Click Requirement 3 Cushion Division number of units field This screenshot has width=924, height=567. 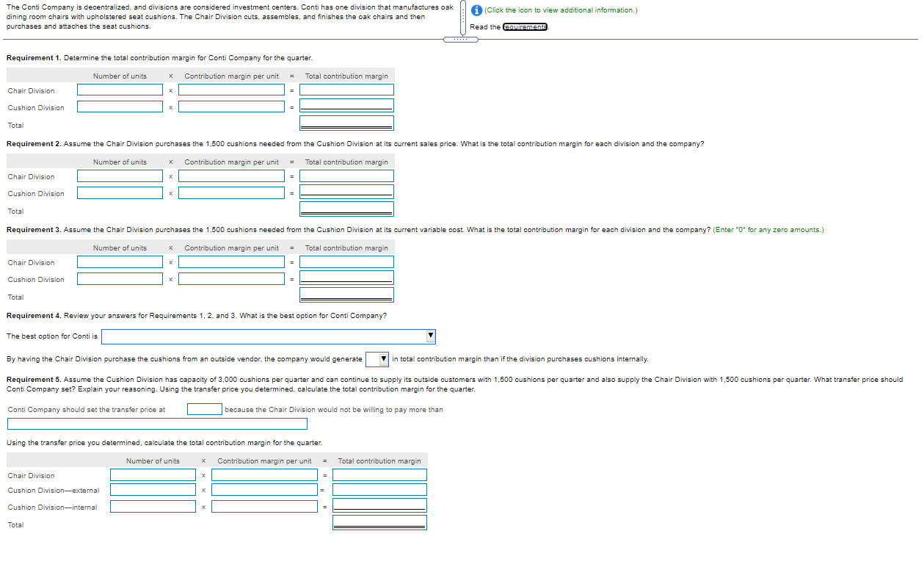120,278
